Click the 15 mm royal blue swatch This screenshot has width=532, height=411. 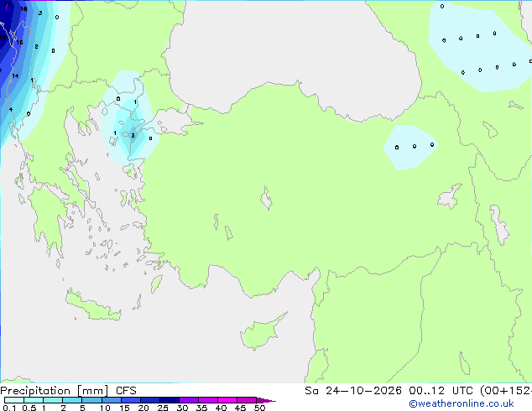tap(131, 400)
